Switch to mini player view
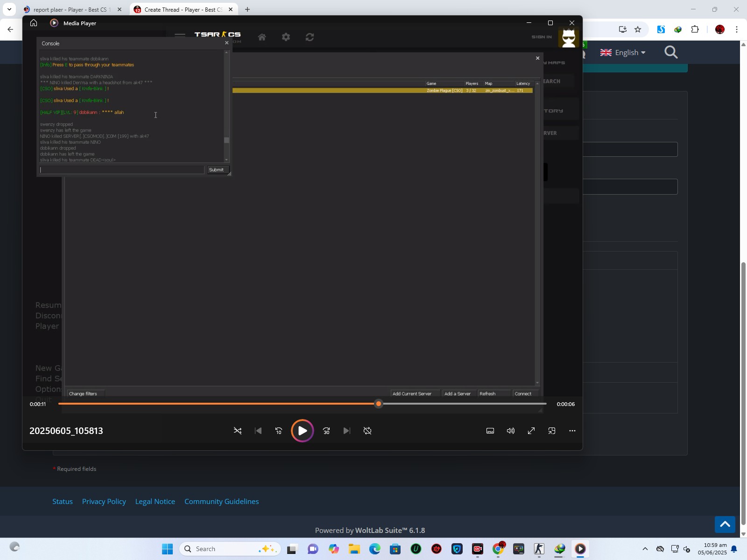The image size is (747, 560). (552, 431)
